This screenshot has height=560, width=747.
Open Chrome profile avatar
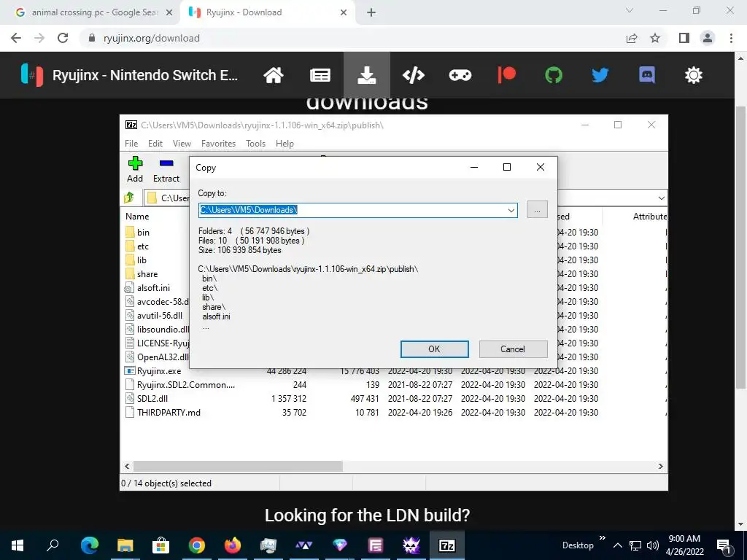pos(708,38)
